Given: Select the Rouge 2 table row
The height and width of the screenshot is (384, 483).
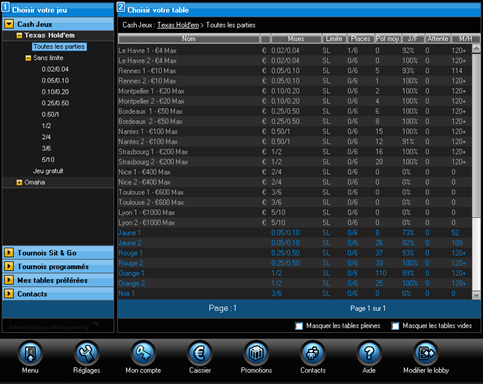Looking at the screenshot, I should pos(295,263).
